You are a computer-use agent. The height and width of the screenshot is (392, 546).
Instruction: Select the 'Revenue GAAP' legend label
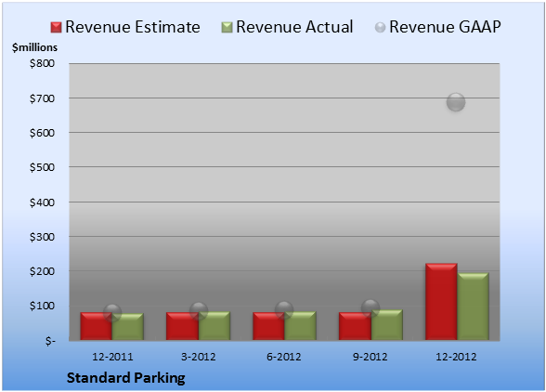pos(446,27)
